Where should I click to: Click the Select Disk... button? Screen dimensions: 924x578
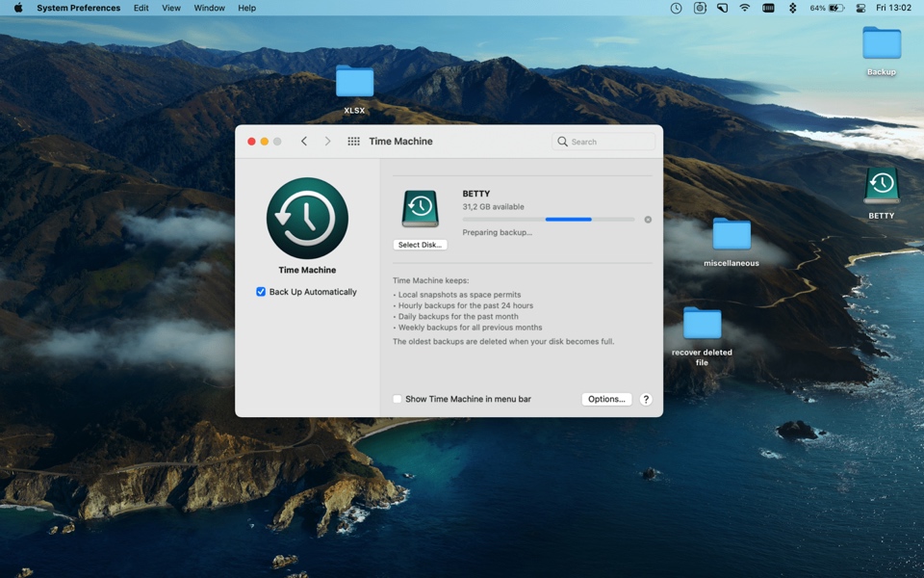(x=421, y=245)
